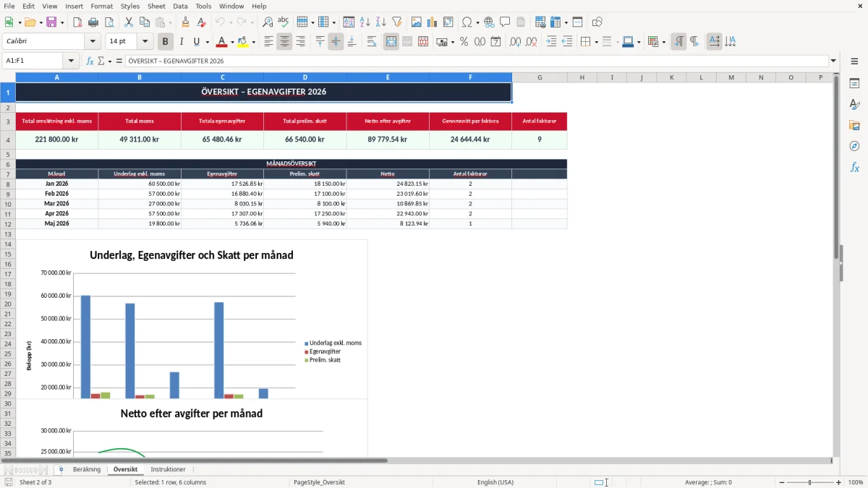Click in the formula input line
Viewport: 868px width, 488px height.
tap(477, 61)
